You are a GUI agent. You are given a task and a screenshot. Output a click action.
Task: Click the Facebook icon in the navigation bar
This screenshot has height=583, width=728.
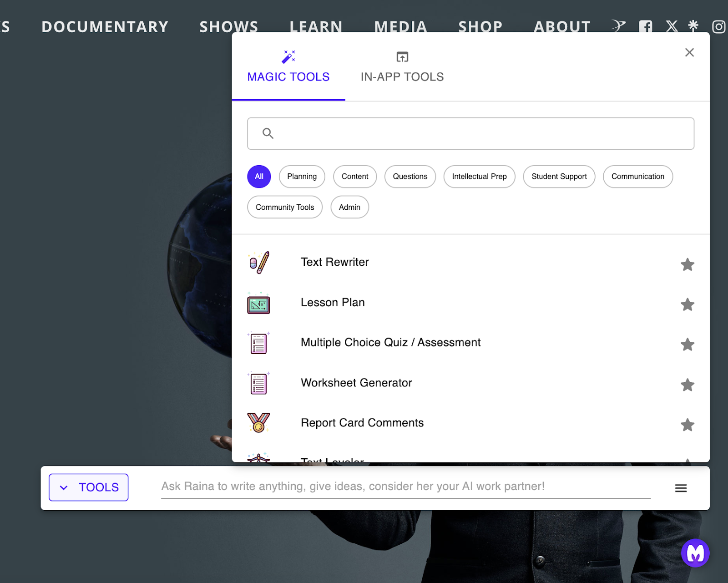click(x=646, y=26)
